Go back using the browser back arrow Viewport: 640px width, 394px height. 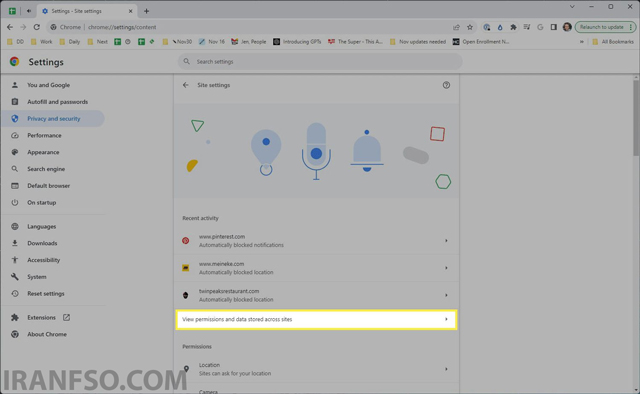pos(10,27)
